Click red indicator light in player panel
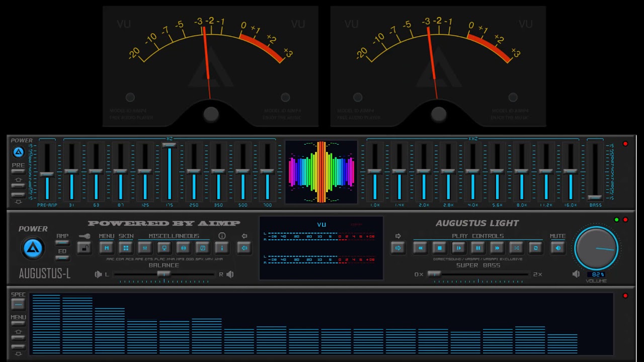The height and width of the screenshot is (362, 644). pos(625,220)
